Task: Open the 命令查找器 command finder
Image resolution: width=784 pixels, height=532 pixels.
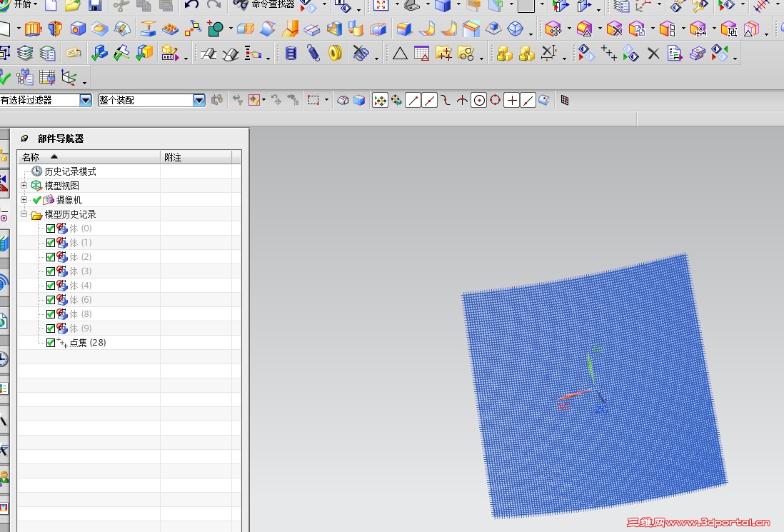Action: (264, 4)
